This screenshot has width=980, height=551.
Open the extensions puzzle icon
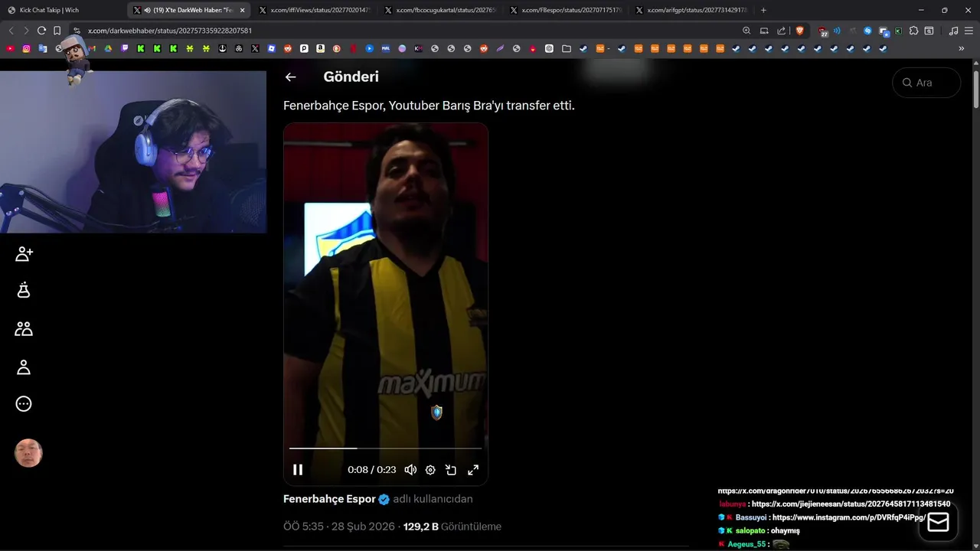pyautogui.click(x=913, y=31)
